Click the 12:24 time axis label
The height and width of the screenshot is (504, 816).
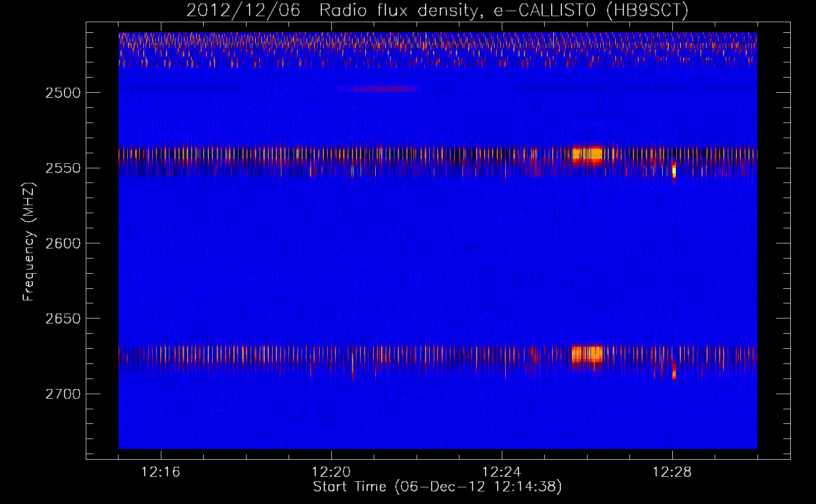click(502, 472)
